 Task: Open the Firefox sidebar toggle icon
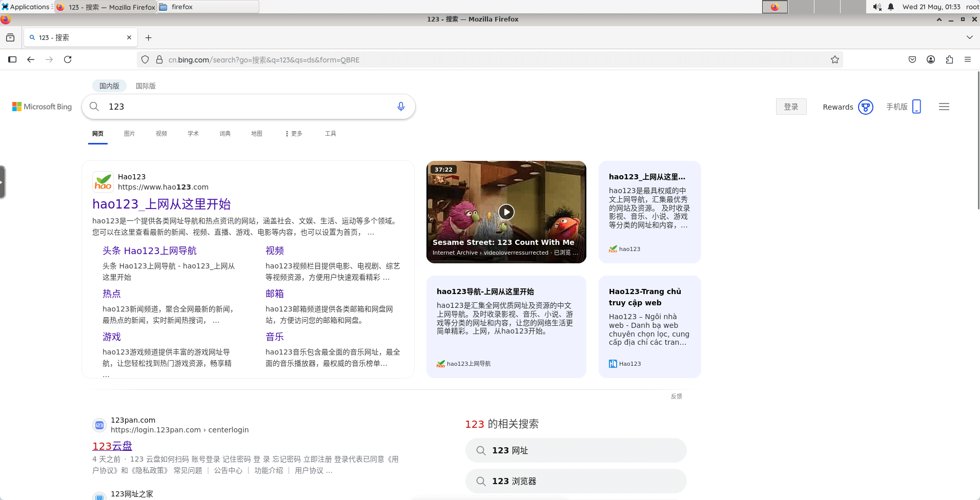tap(12, 59)
